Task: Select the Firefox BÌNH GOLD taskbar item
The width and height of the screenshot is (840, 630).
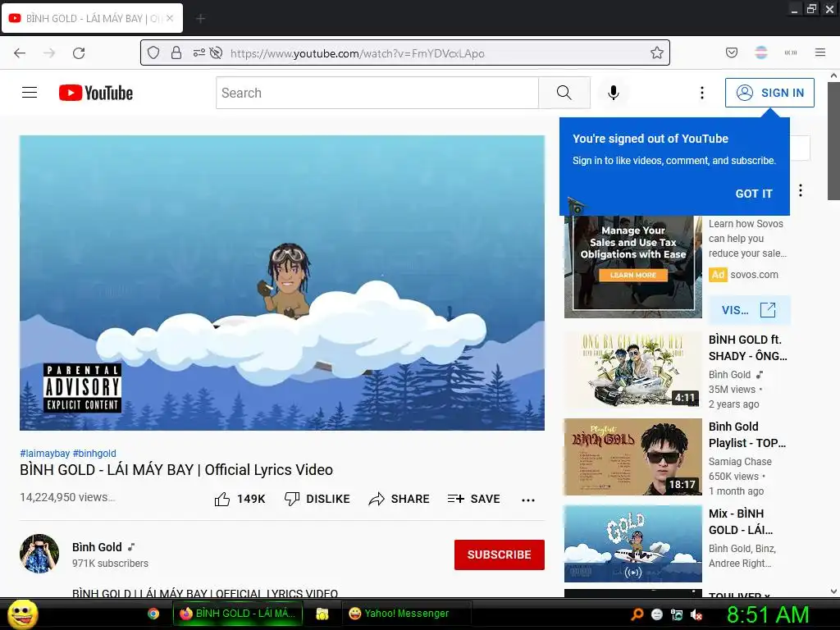Action: click(x=237, y=614)
